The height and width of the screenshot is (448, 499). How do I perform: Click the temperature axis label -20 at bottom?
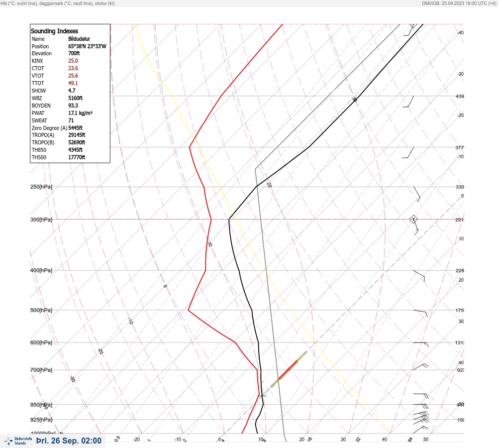(x=136, y=440)
